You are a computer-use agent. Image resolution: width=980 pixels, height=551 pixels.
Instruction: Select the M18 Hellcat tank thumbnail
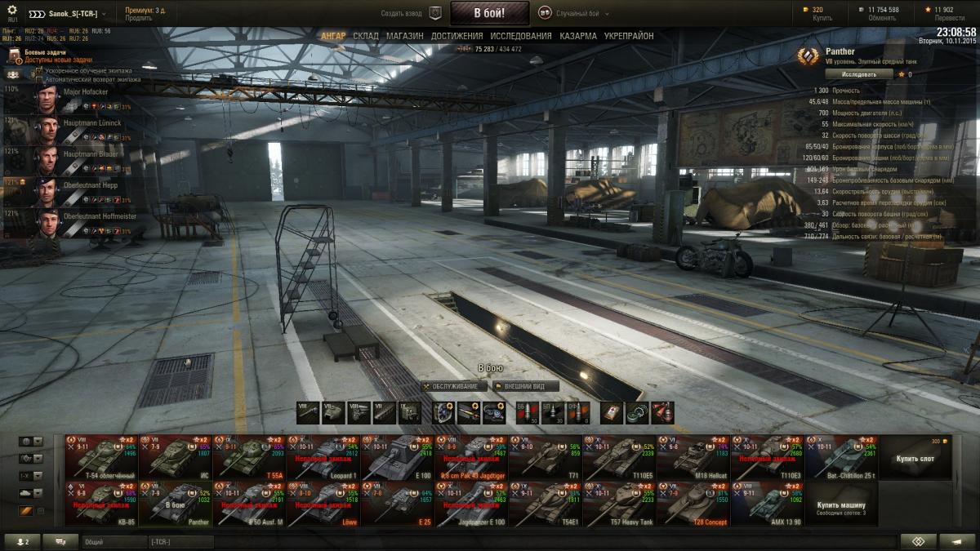click(693, 458)
